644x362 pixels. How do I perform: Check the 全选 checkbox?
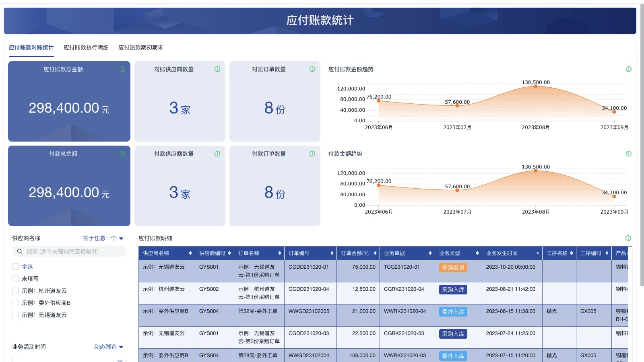pyautogui.click(x=15, y=266)
